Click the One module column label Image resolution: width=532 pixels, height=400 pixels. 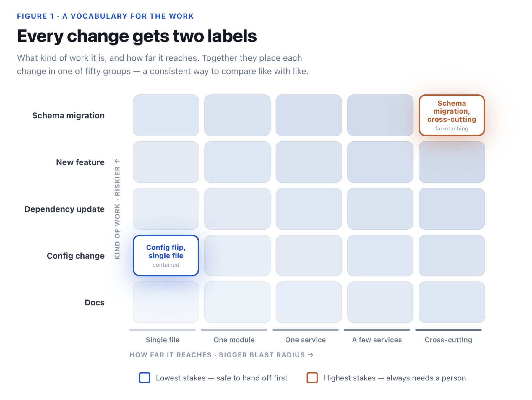234,340
